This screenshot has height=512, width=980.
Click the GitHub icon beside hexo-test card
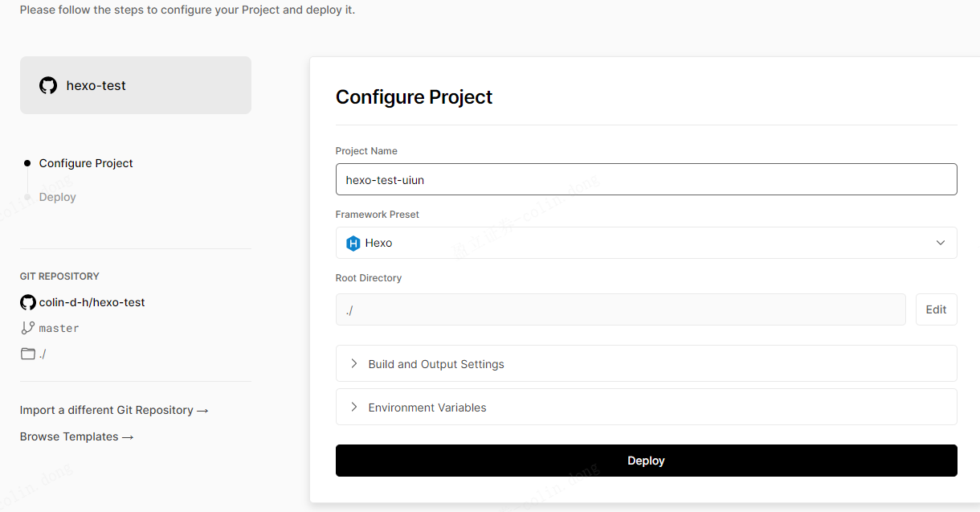(48, 85)
